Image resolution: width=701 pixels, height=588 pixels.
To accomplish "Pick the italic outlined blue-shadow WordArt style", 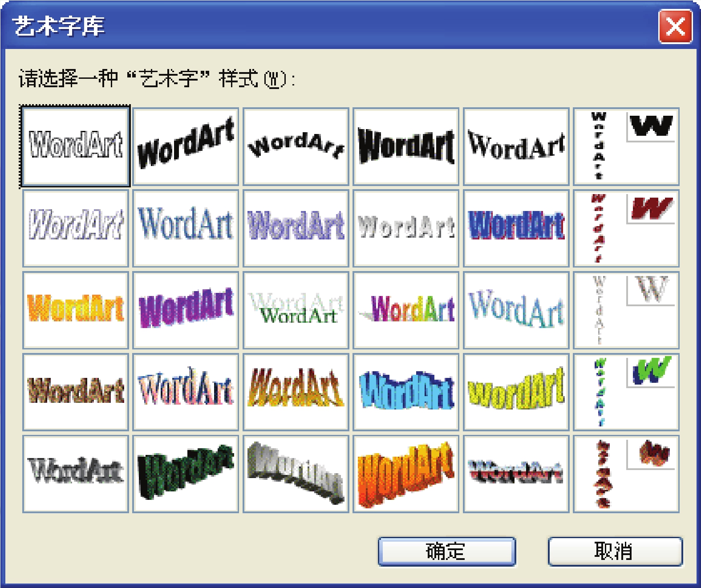I will point(76,228).
